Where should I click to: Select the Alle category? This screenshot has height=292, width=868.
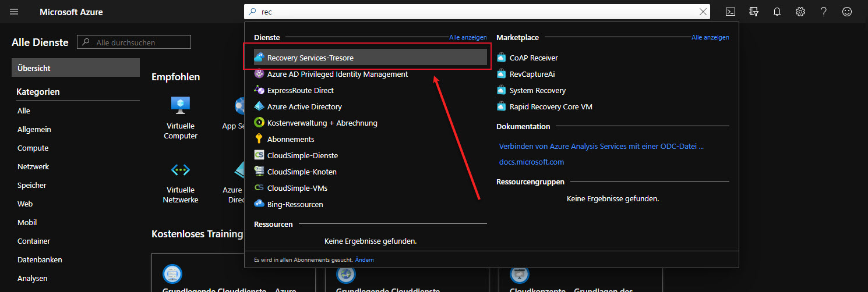24,111
